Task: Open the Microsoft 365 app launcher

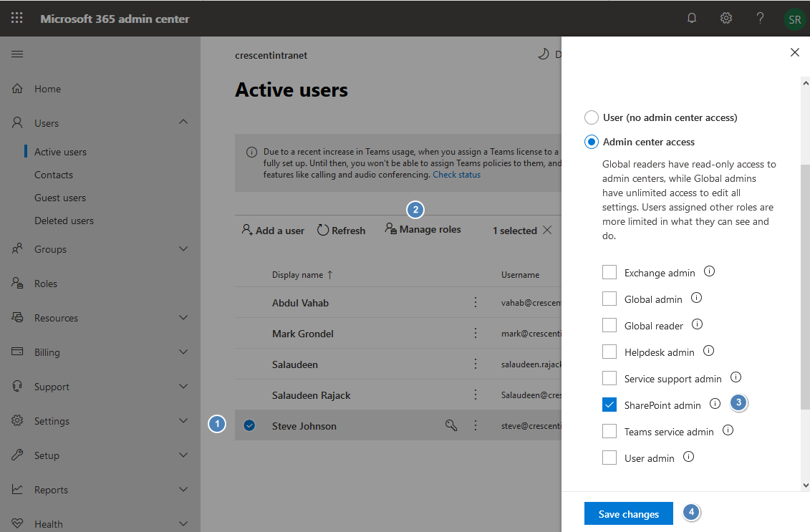Action: [16, 18]
